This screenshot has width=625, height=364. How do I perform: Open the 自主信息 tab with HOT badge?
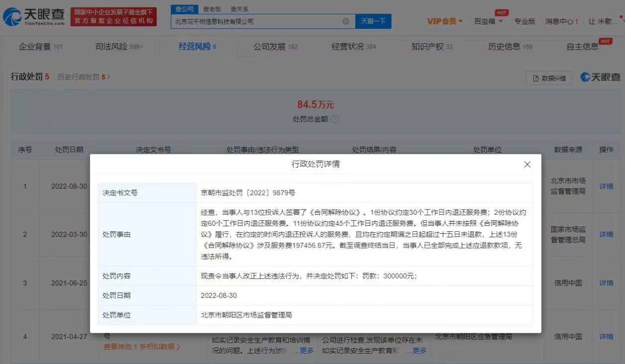tap(583, 47)
